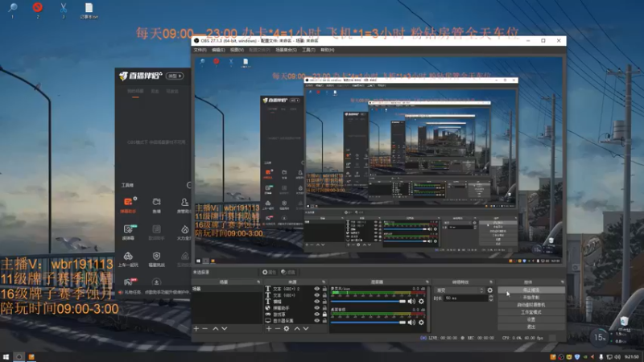Open the magnifier desktop shortcut labeled 1
The height and width of the screenshot is (362, 644).
tap(13, 10)
